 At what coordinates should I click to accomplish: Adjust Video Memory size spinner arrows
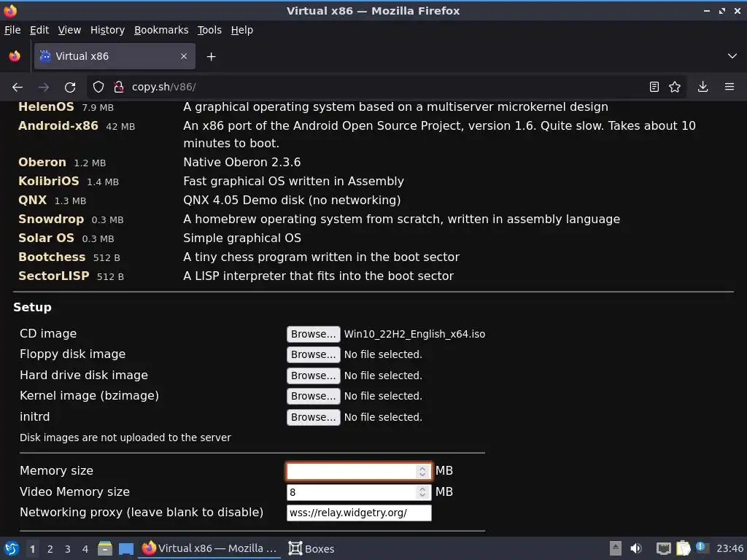(422, 492)
